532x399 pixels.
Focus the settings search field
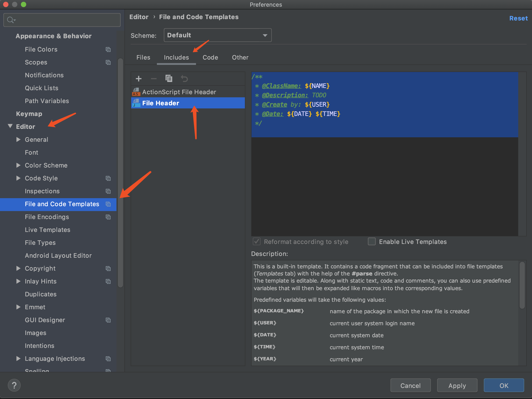62,20
